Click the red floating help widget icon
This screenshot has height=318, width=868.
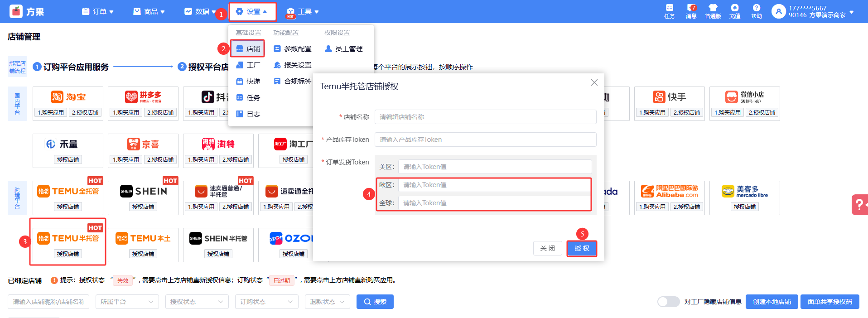tap(860, 205)
